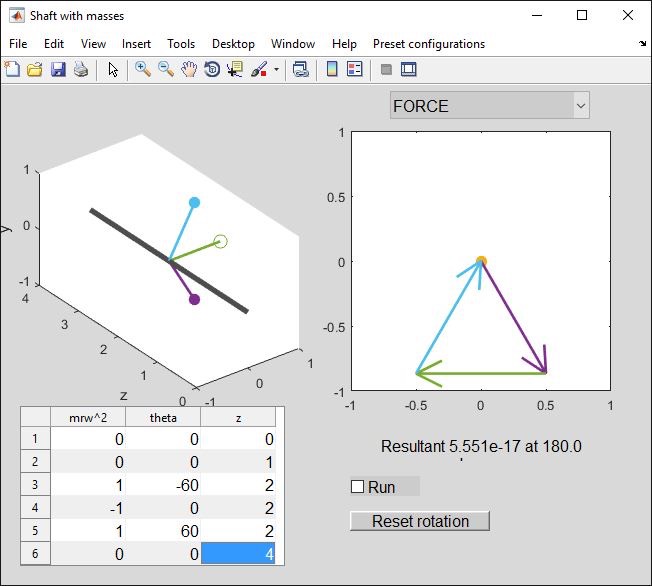Print the figure via printer icon

tap(80, 69)
